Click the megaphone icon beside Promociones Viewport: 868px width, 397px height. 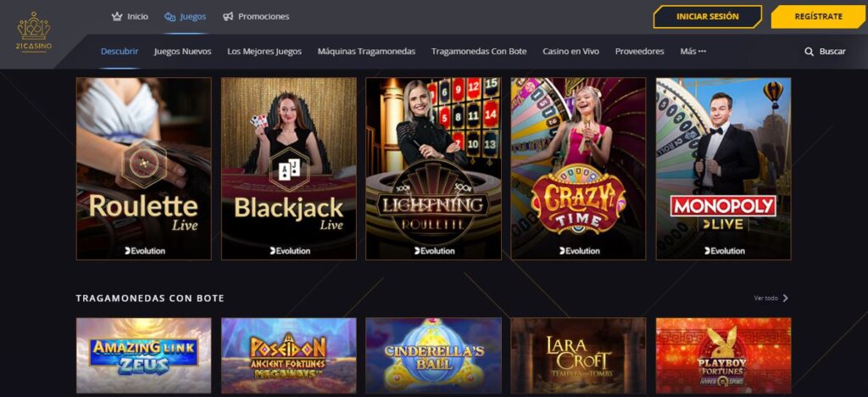point(228,17)
